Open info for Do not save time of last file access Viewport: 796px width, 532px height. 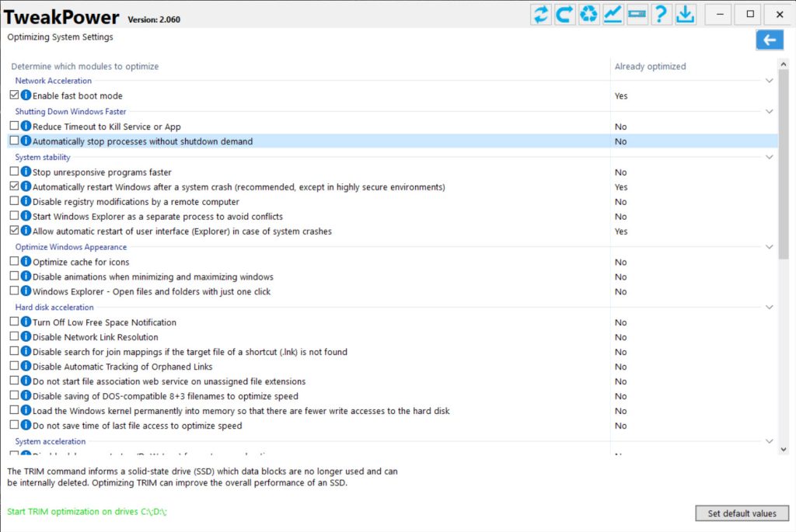[26, 425]
